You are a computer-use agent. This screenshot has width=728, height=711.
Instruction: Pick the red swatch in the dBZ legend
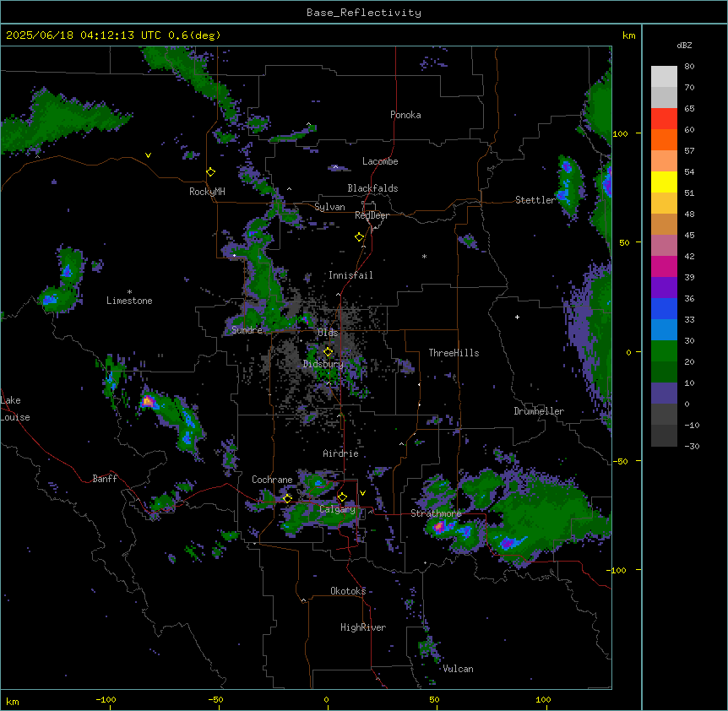tap(664, 119)
